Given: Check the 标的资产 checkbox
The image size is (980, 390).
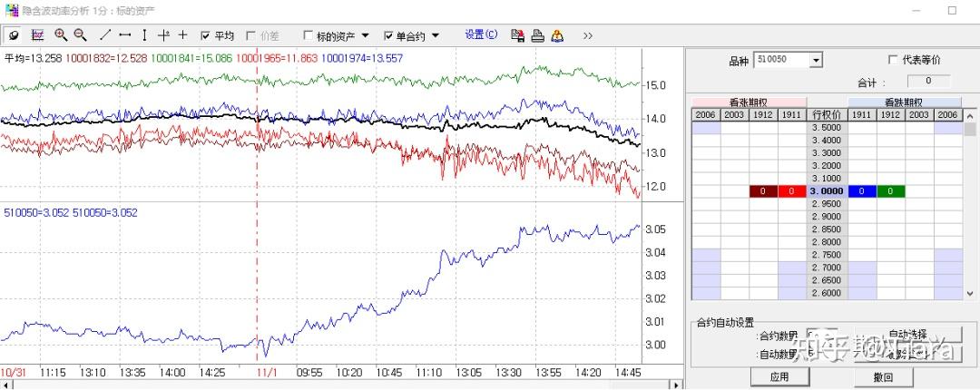Looking at the screenshot, I should coord(308,35).
